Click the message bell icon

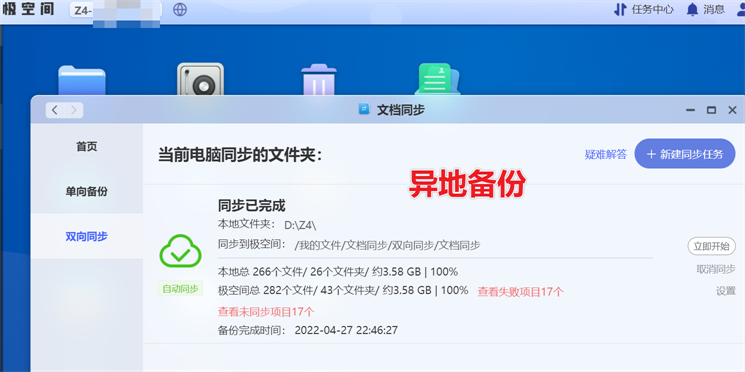[x=692, y=10]
